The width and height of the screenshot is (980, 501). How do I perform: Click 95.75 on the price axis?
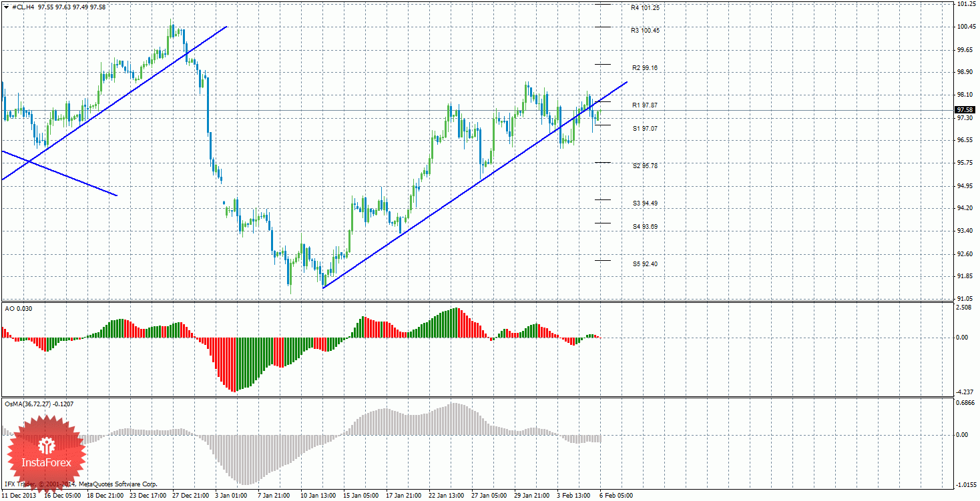coord(965,163)
